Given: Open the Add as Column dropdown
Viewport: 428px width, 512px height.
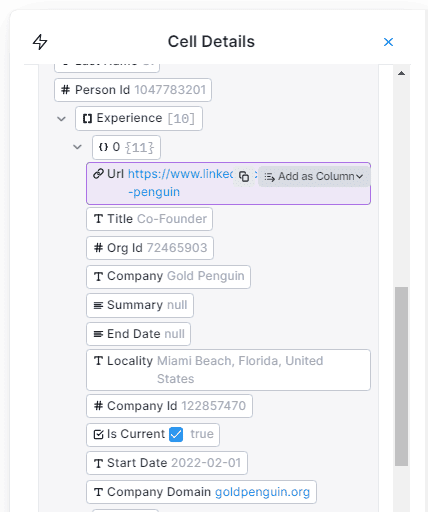Looking at the screenshot, I should pos(314,176).
